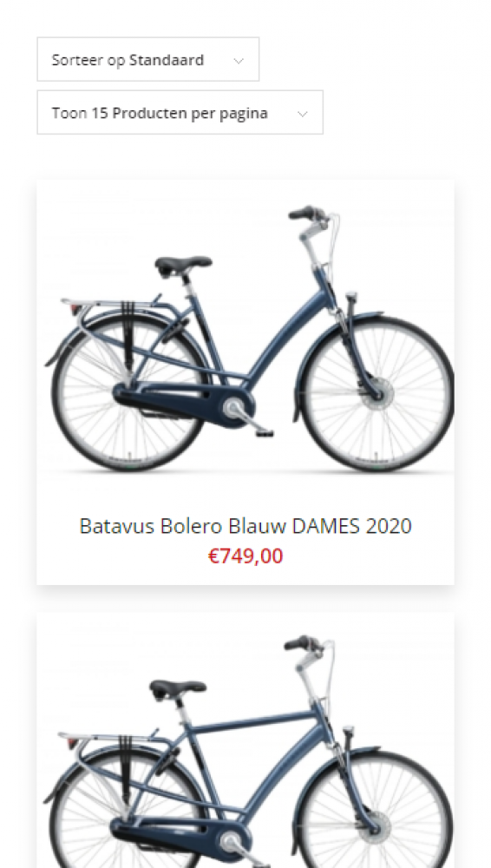This screenshot has height=868, width=491.
Task: Open the Sorteer op Standaard dropdown
Action: pyautogui.click(x=147, y=59)
